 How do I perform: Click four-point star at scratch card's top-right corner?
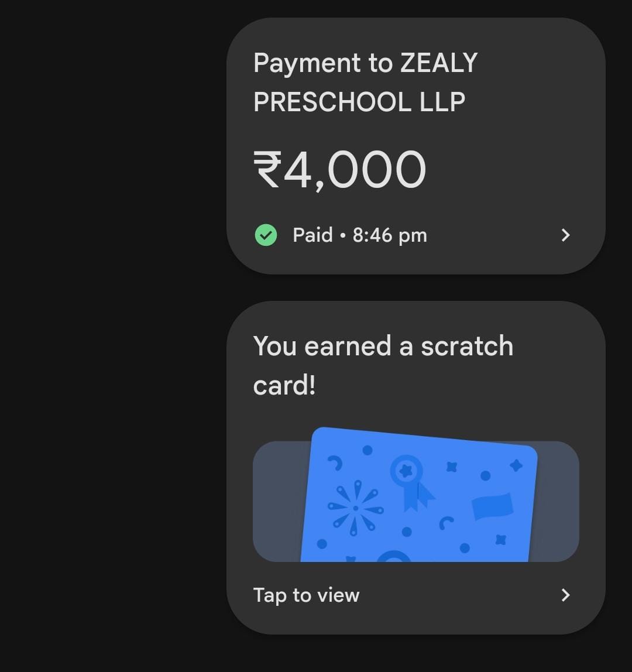(516, 465)
